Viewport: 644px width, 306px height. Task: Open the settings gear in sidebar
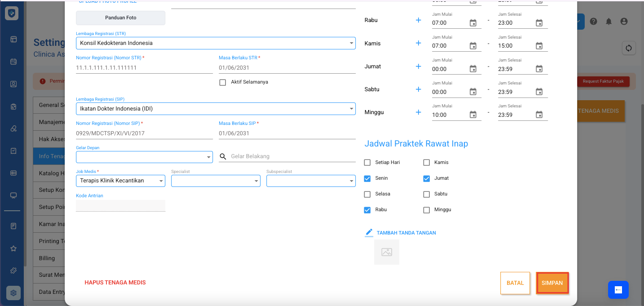13,293
